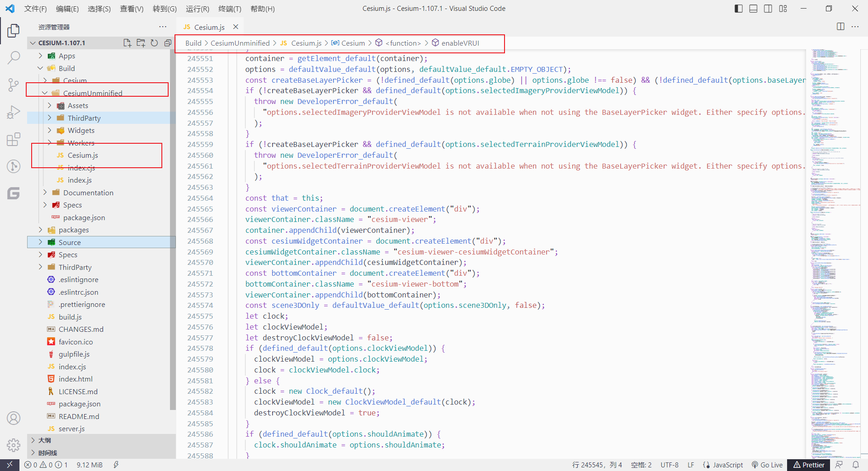This screenshot has width=868, height=471.
Task: Open server.js in explorer
Action: (x=71, y=429)
